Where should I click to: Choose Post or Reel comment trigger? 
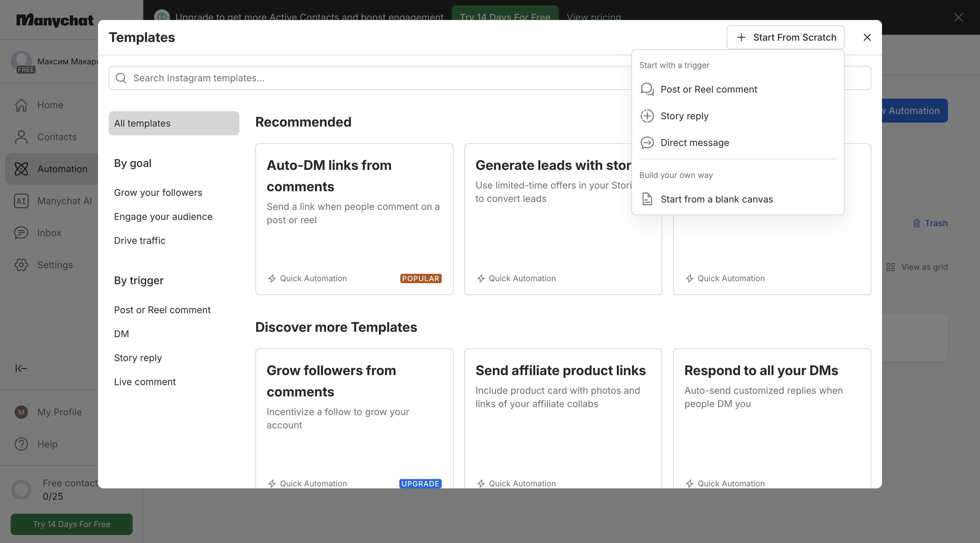coord(738,89)
